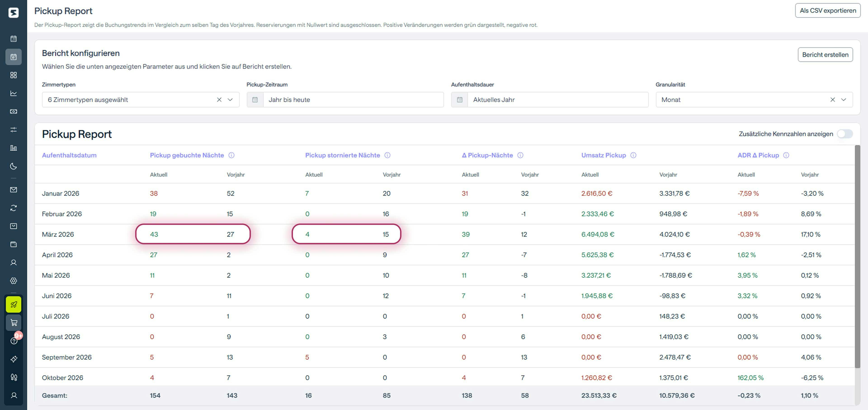The width and height of the screenshot is (868, 410).
Task: Export the report as CSV
Action: [827, 10]
